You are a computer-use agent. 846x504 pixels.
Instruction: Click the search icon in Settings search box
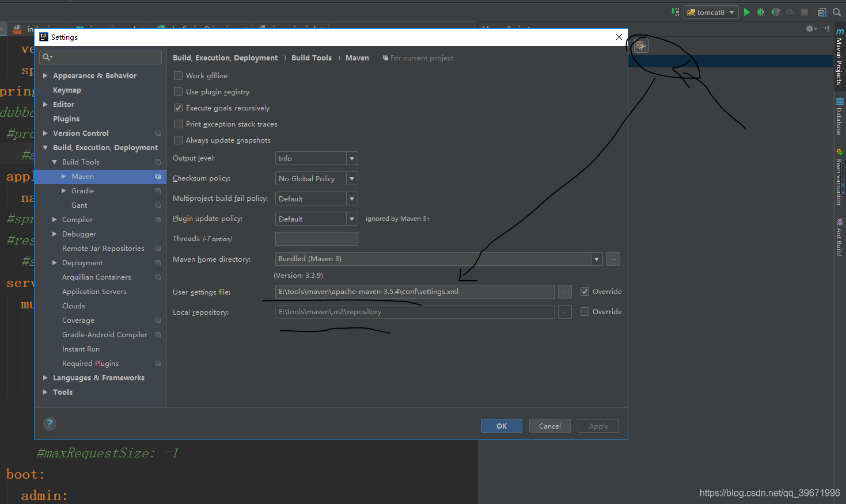click(x=47, y=57)
